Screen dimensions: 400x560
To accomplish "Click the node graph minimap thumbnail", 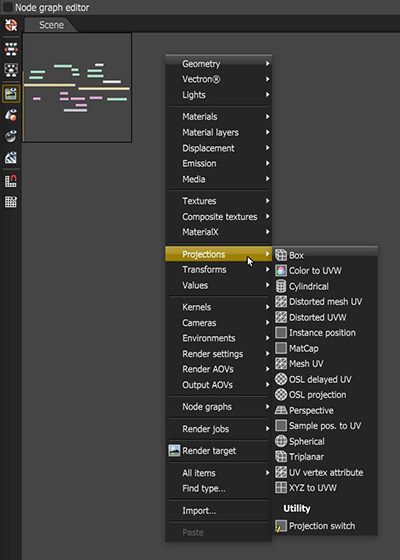I will click(77, 88).
